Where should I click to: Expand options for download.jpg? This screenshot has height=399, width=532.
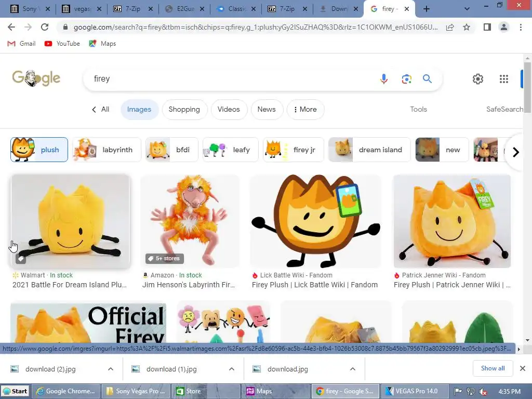pos(353,369)
